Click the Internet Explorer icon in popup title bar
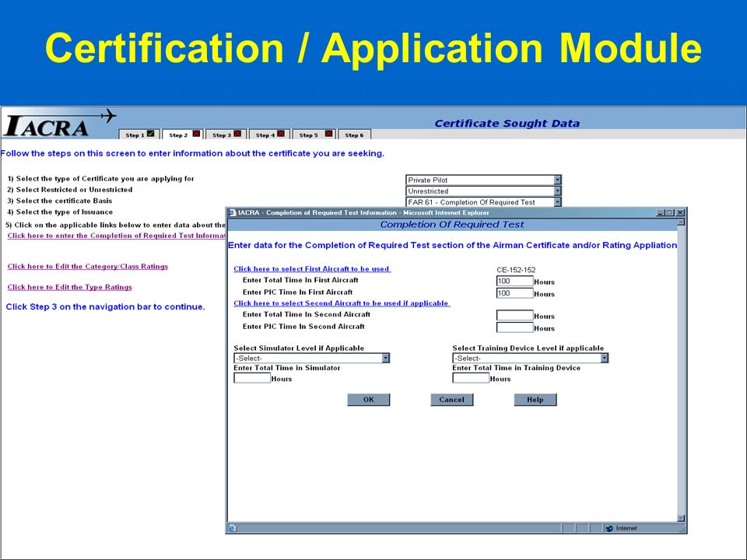The width and height of the screenshot is (747, 560). (x=232, y=212)
